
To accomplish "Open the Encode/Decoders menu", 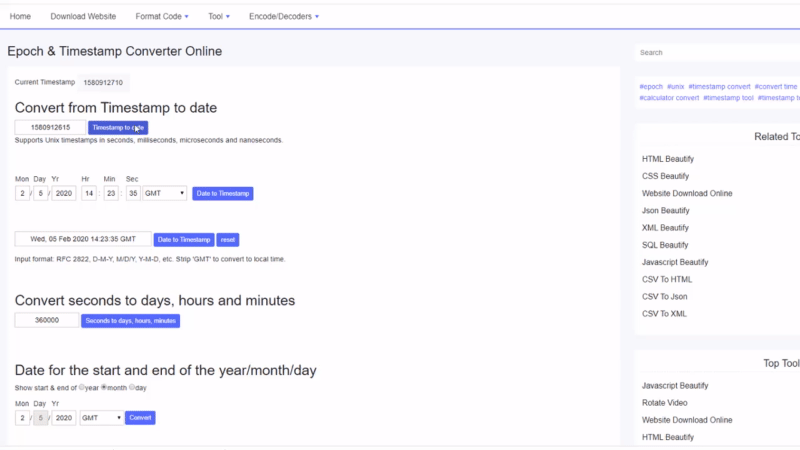I will click(282, 17).
